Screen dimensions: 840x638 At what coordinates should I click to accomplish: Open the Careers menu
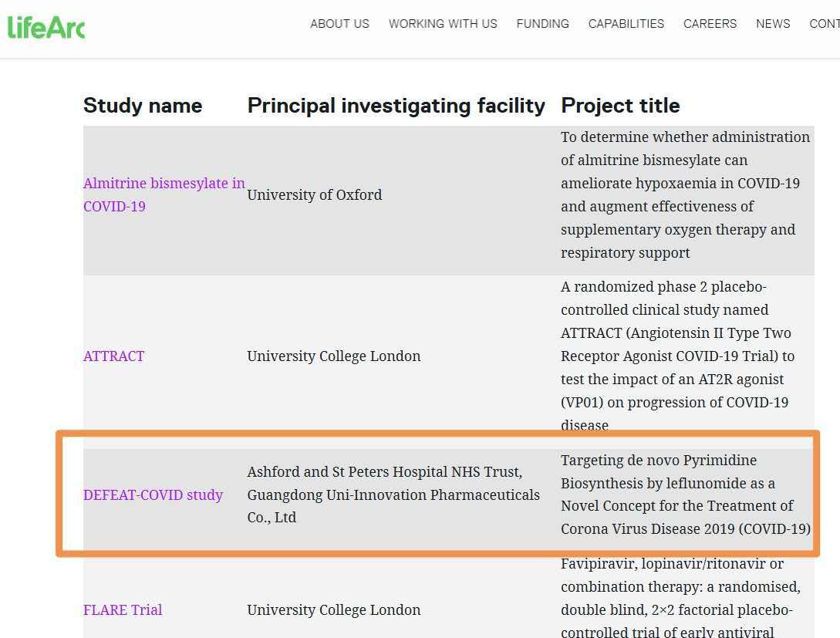pos(710,24)
